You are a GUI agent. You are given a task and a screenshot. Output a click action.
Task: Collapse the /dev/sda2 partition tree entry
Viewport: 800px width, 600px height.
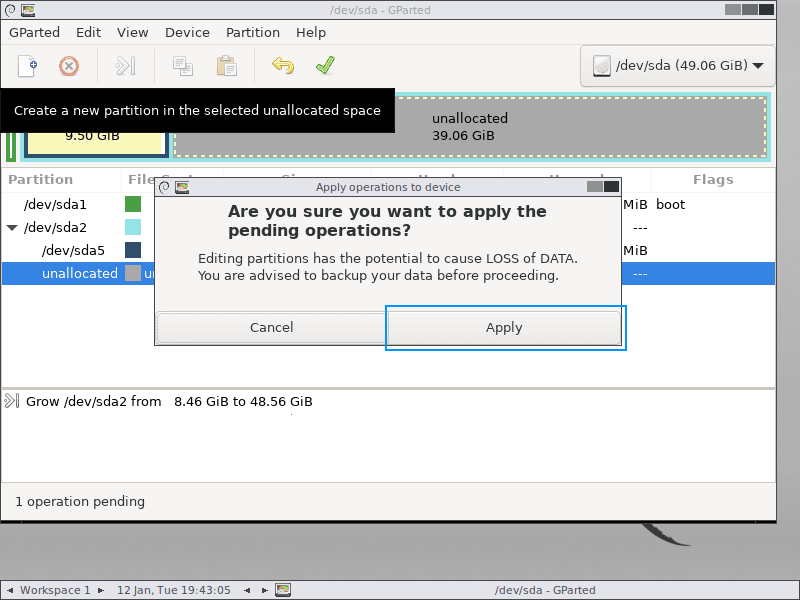click(13, 227)
